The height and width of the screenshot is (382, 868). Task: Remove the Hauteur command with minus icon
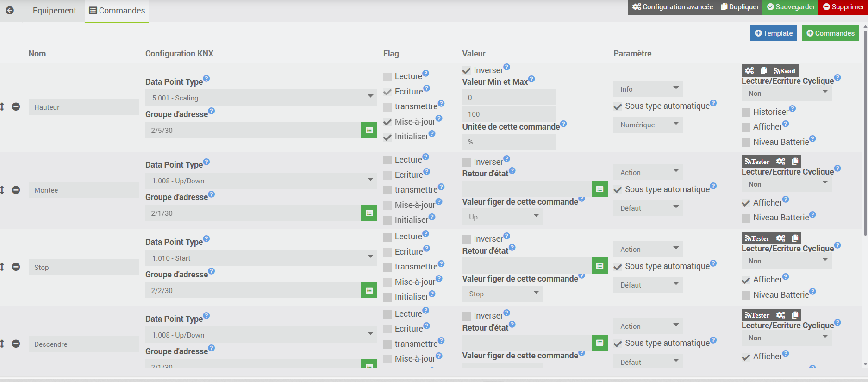[x=16, y=106]
